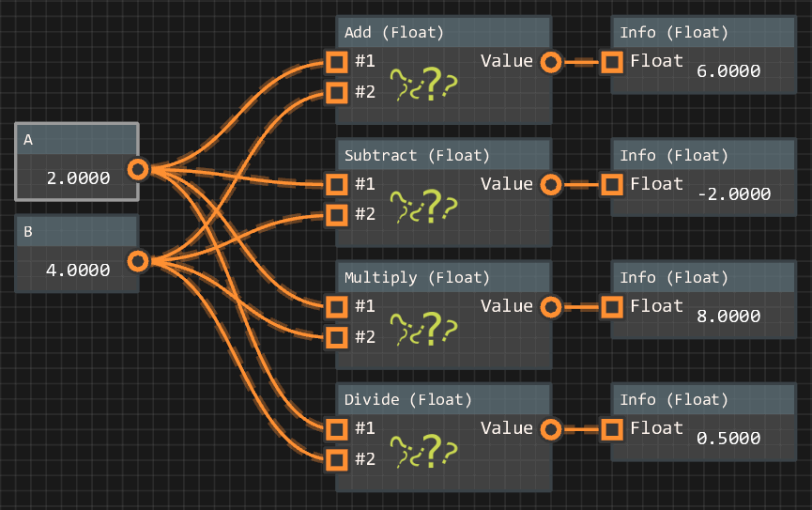Image resolution: width=812 pixels, height=510 pixels.
Task: Click the A node output port
Action: [138, 169]
